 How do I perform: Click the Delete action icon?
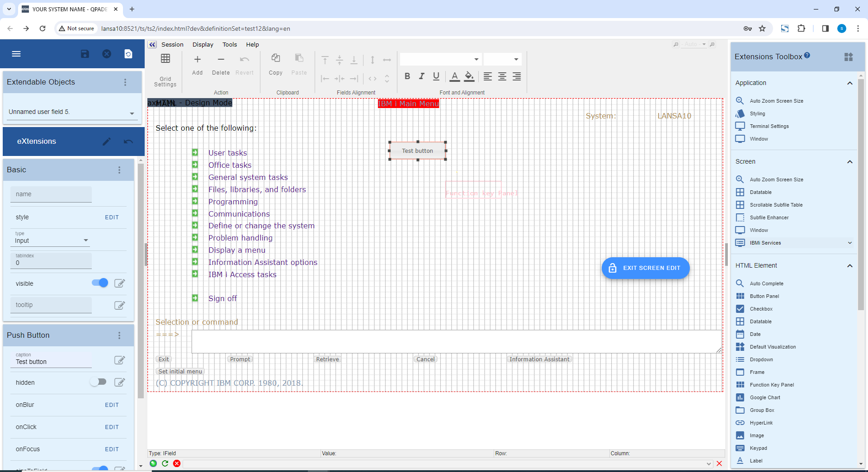coord(221,60)
